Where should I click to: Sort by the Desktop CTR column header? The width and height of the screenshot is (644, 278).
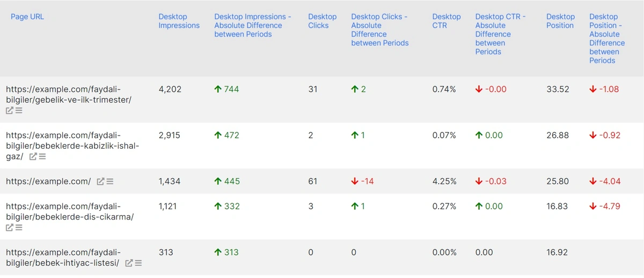pyautogui.click(x=446, y=21)
